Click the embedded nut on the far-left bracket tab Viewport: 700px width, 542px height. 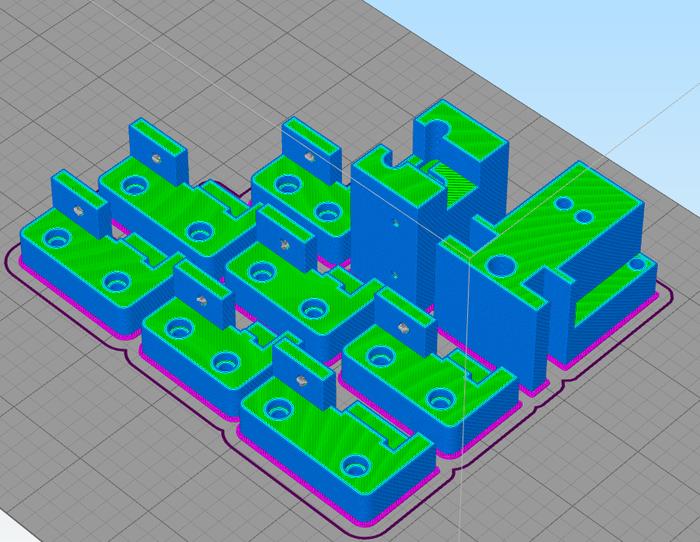point(77,210)
